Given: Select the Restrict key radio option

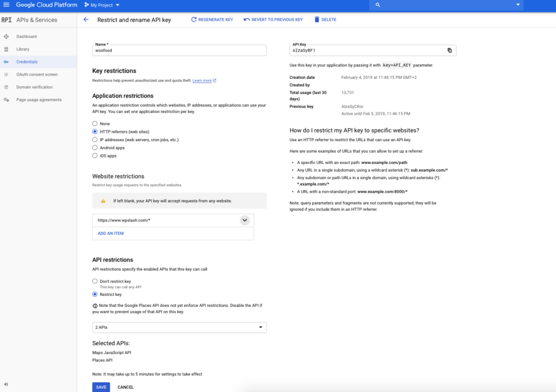Looking at the screenshot, I should point(94,294).
